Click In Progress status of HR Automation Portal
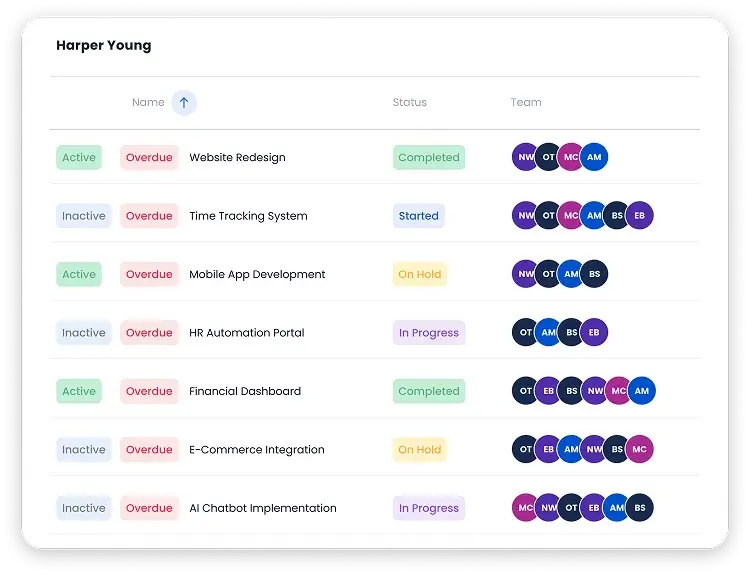Image resolution: width=750 pixels, height=575 pixels. [429, 332]
